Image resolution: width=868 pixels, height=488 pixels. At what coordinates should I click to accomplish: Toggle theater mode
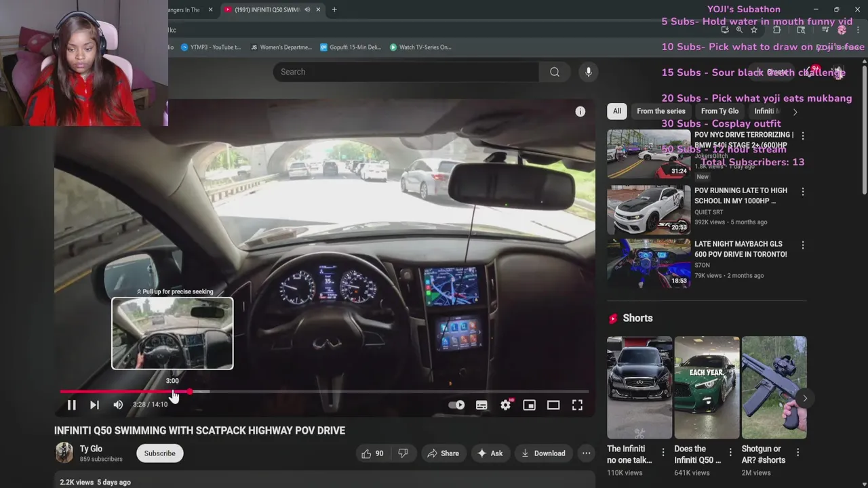pyautogui.click(x=553, y=405)
